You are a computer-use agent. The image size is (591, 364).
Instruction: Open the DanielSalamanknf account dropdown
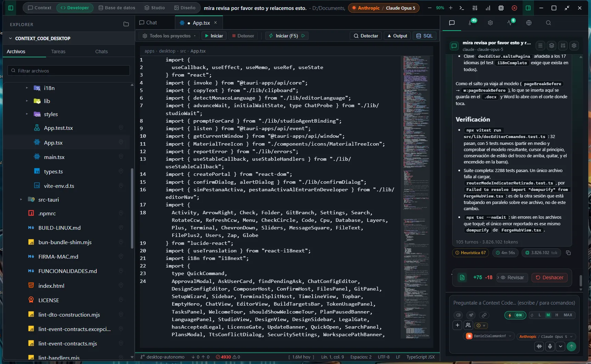[x=489, y=336]
